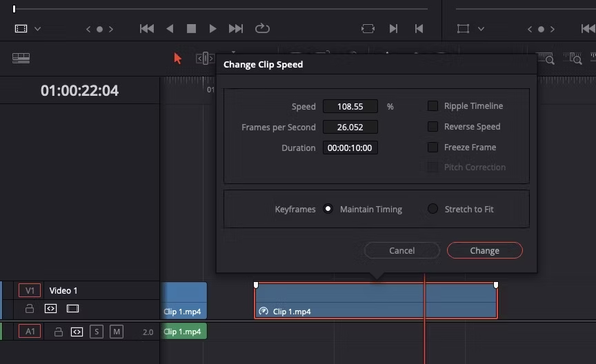Enable the Freeze Frame checkbox

[433, 147]
